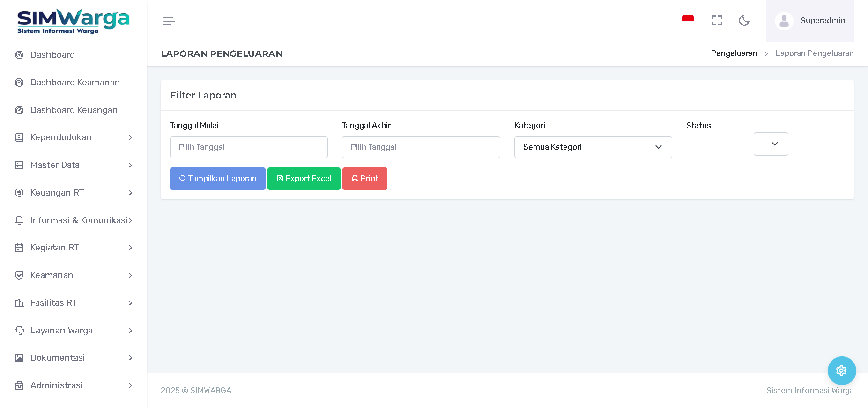Click the Pengeluaran breadcrumb link
Viewport: 868px width, 408px height.
coord(734,53)
